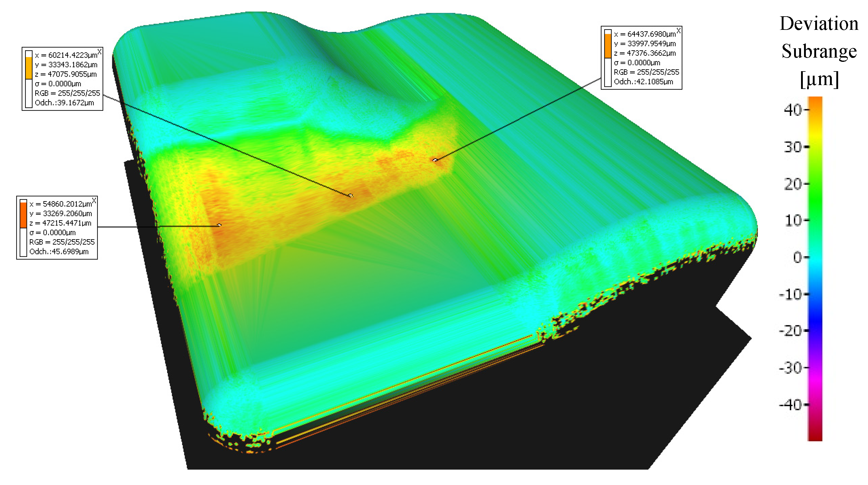Click the Deviation Subrange legend title

coord(819,51)
